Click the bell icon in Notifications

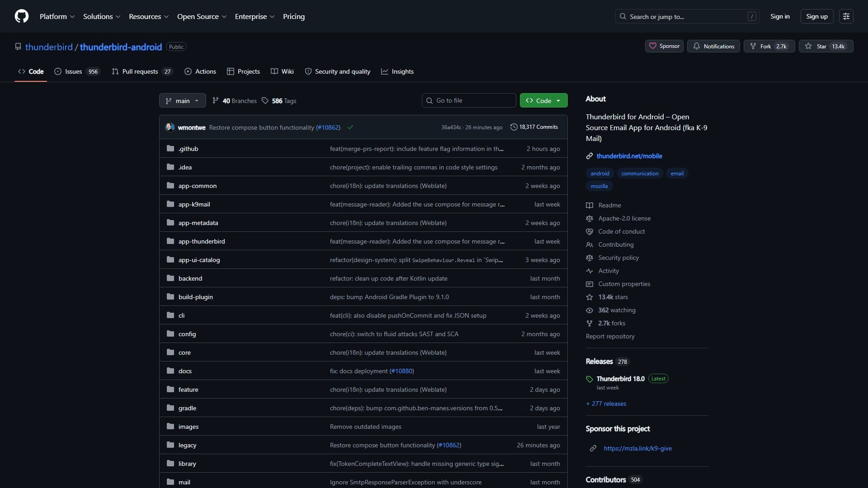point(697,46)
